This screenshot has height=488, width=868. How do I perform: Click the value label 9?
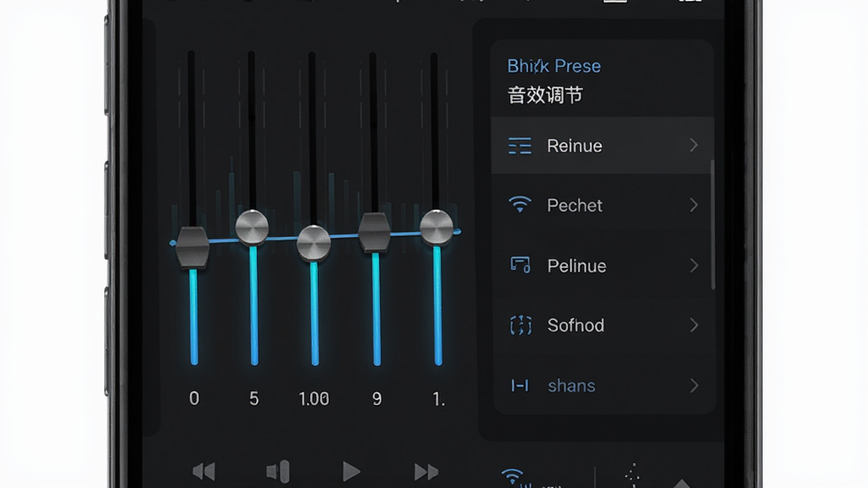[377, 398]
